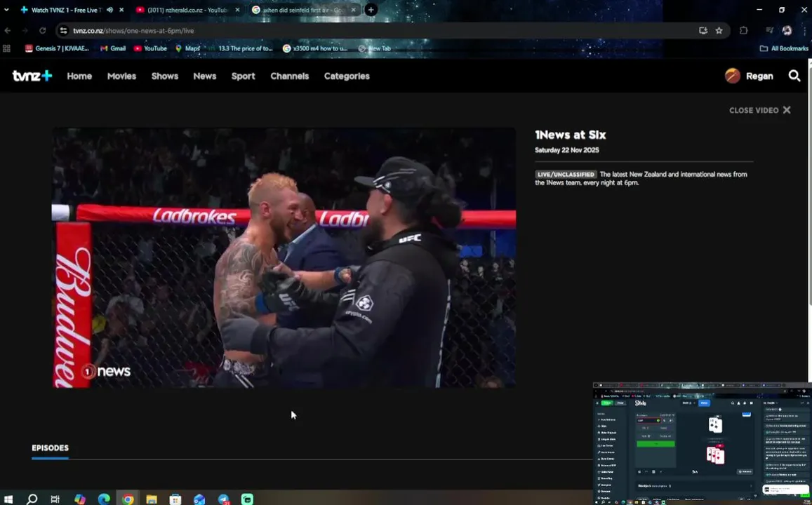Open the '13.3 The price of to...' bookmark
The width and height of the screenshot is (812, 505).
(240, 48)
